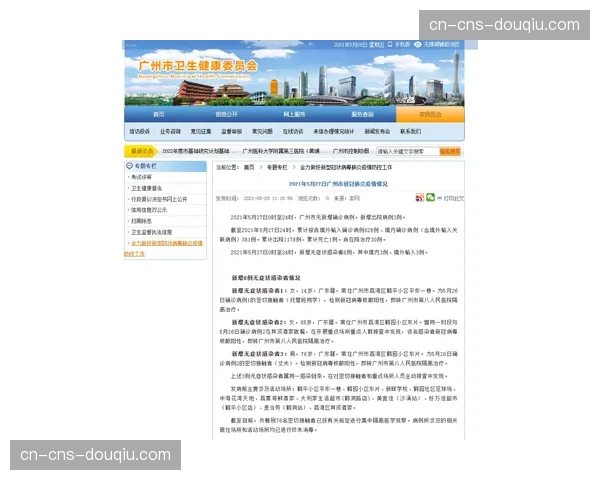The width and height of the screenshot is (600, 480).
Task: Click the 打印此文 print text link
Action: click(x=453, y=198)
